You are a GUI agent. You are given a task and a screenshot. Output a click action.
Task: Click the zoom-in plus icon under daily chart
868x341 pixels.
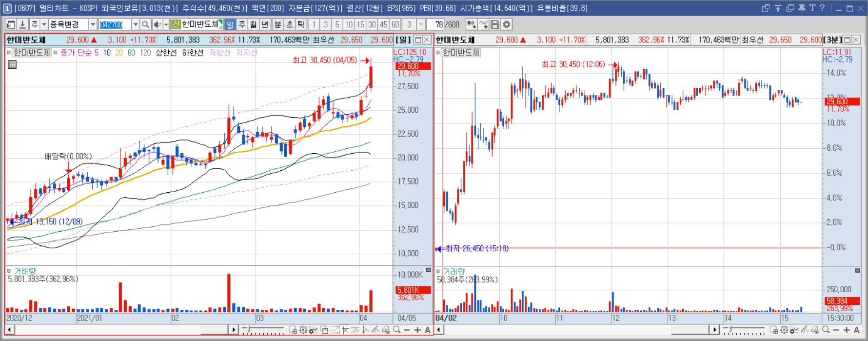[x=417, y=330]
